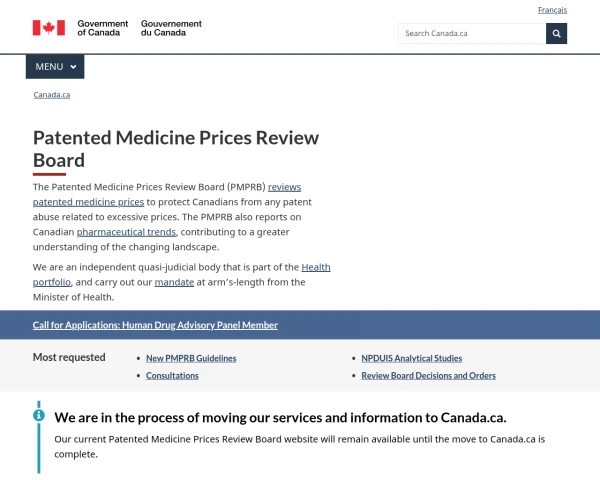This screenshot has width=600, height=480.
Task: Open the pharmaceutical trends link
Action: [126, 232]
